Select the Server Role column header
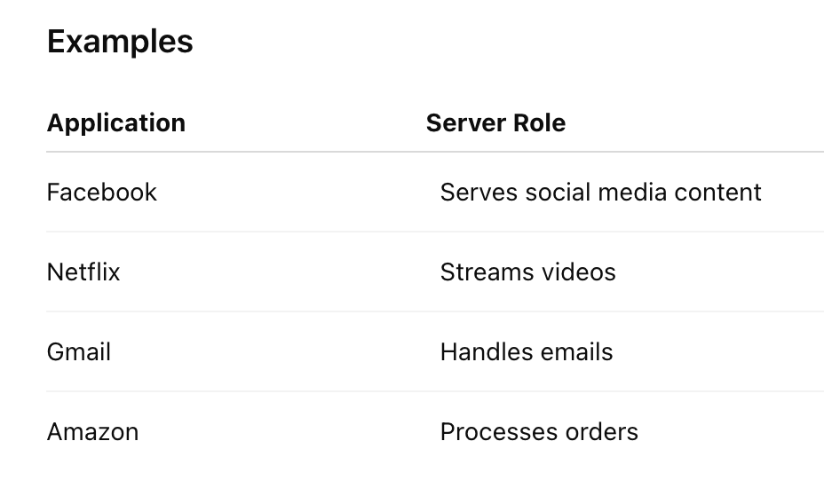Screen dimensions: 824x504 pos(495,122)
